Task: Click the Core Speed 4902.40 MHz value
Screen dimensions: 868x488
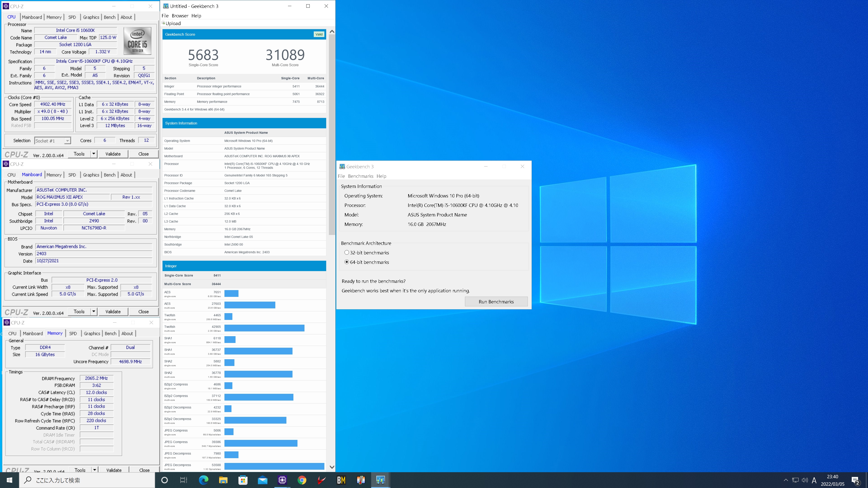Action: (x=53, y=104)
